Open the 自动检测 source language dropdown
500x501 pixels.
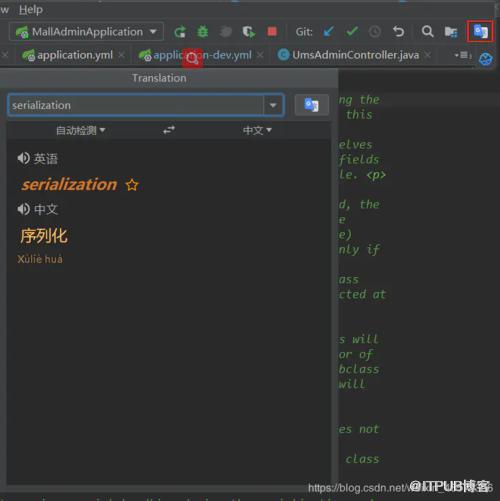81,130
